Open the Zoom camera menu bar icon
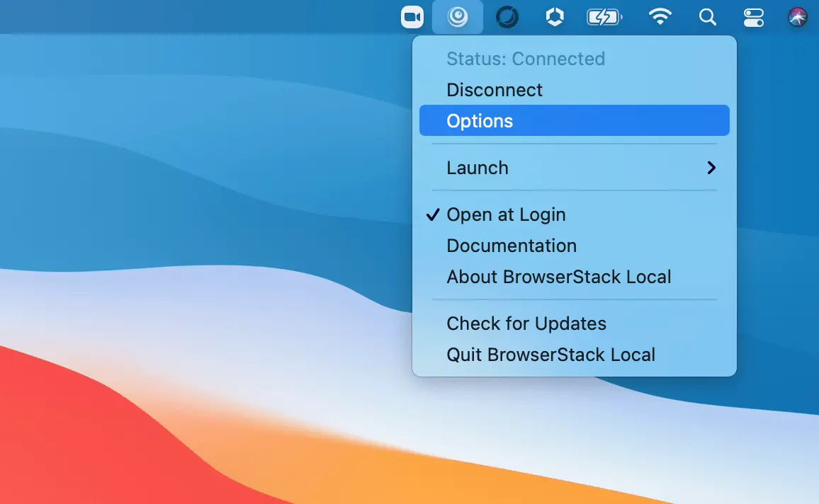Screen dimensions: 819x504 pyautogui.click(x=412, y=17)
